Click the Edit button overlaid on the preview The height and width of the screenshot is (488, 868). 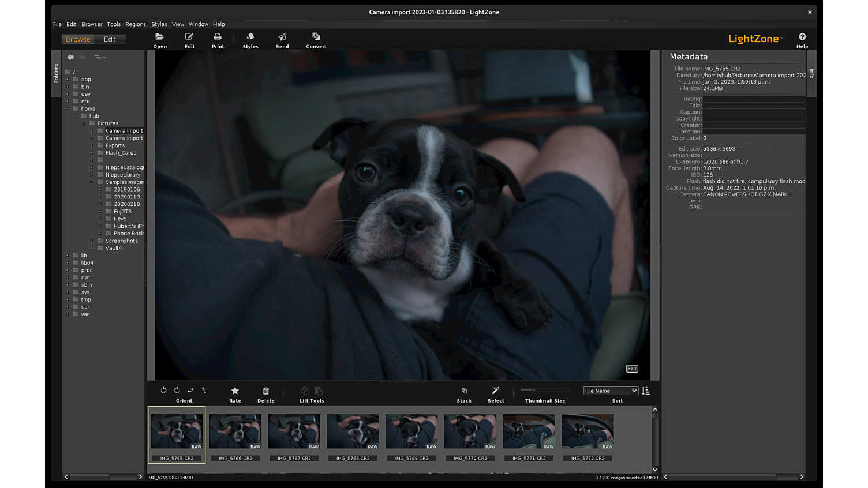pyautogui.click(x=632, y=369)
